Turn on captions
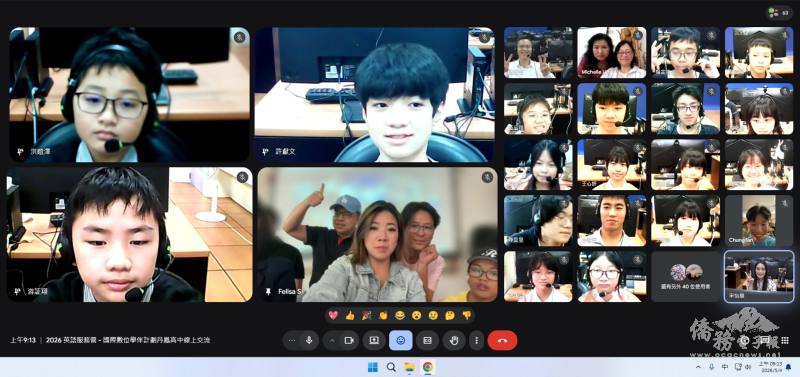The width and height of the screenshot is (800, 377). click(428, 340)
